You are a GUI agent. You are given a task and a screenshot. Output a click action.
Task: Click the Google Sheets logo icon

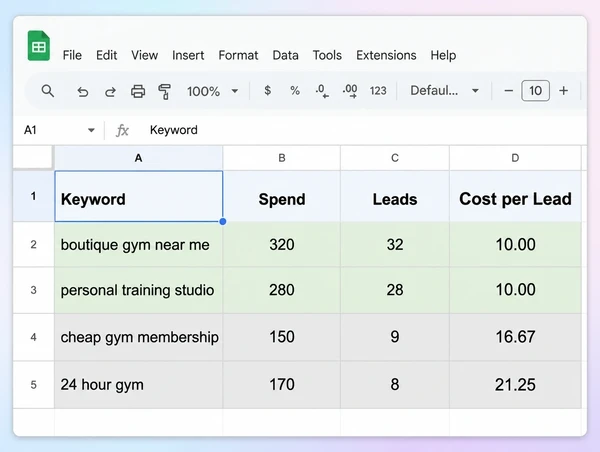[39, 46]
